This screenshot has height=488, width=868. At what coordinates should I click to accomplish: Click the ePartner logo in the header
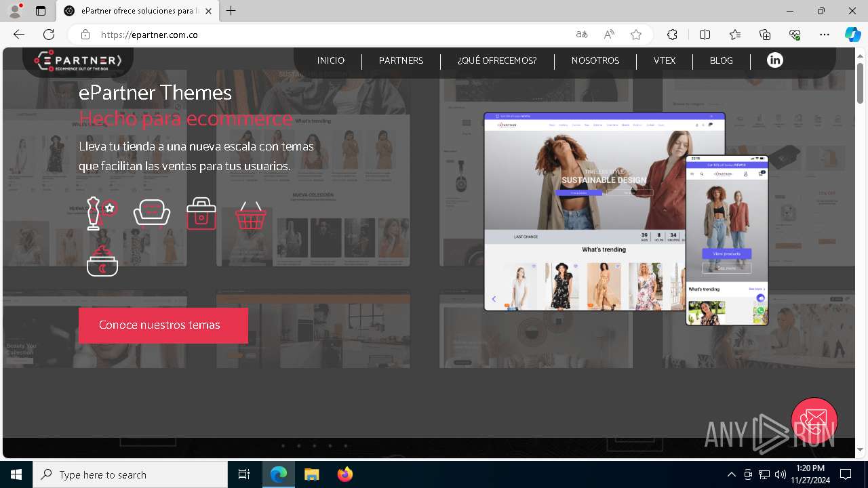click(78, 61)
